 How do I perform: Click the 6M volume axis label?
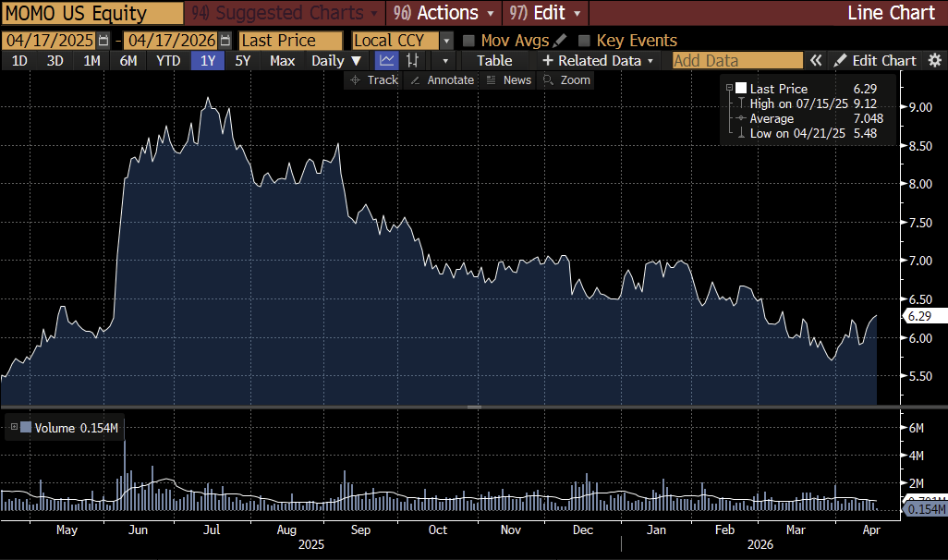(916, 428)
